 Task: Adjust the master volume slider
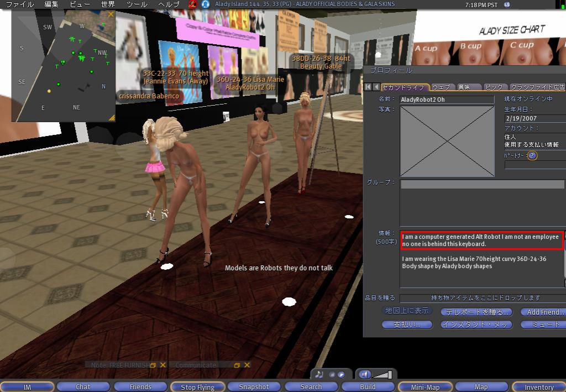pyautogui.click(x=382, y=375)
